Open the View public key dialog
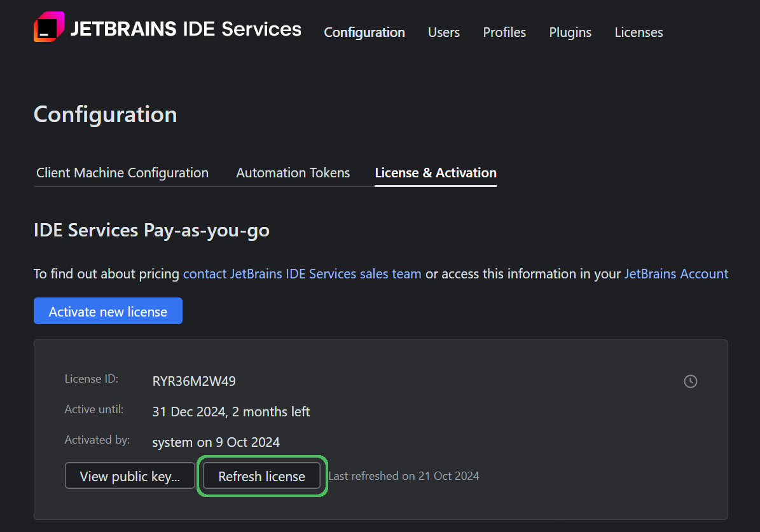 (130, 475)
